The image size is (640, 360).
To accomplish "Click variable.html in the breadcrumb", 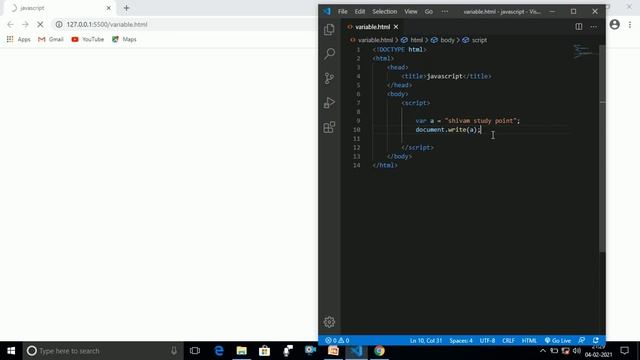I will click(375, 40).
